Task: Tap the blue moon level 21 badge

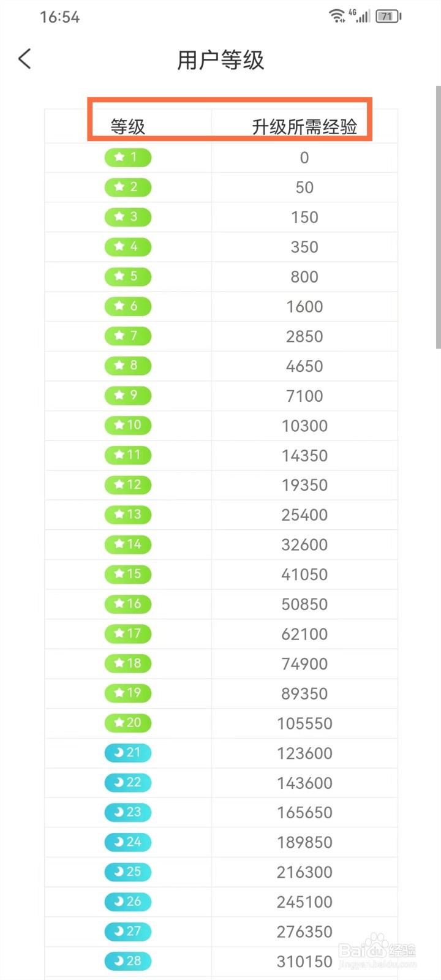Action: (x=127, y=752)
